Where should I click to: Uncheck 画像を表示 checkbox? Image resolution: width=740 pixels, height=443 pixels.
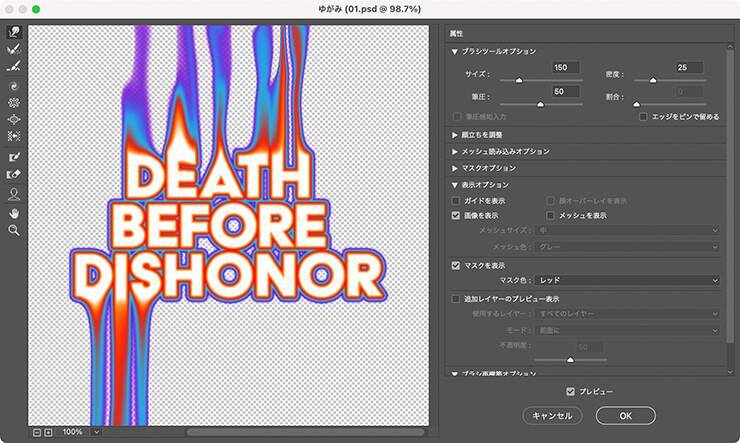[x=455, y=216]
